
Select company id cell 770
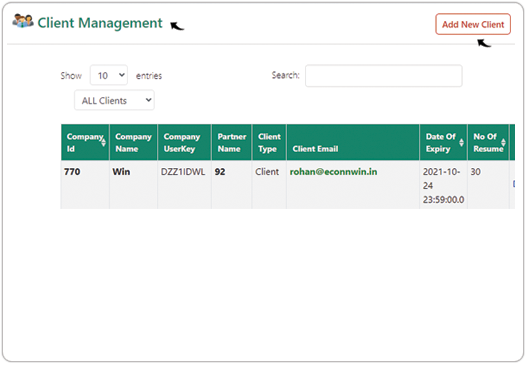point(85,185)
